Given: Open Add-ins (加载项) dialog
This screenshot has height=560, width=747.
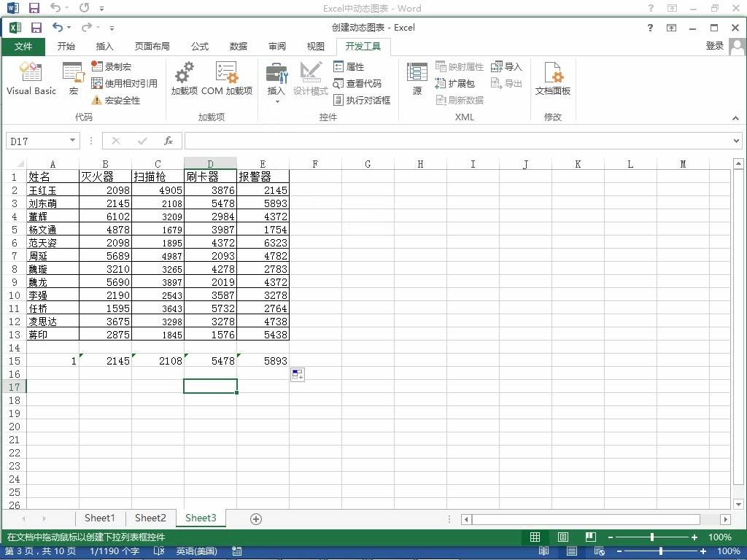Looking at the screenshot, I should (185, 79).
